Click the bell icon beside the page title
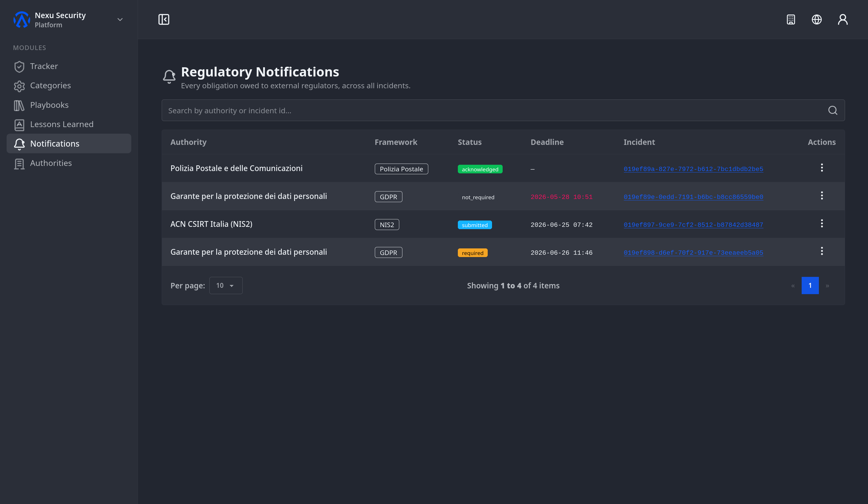868x504 pixels. [x=169, y=76]
